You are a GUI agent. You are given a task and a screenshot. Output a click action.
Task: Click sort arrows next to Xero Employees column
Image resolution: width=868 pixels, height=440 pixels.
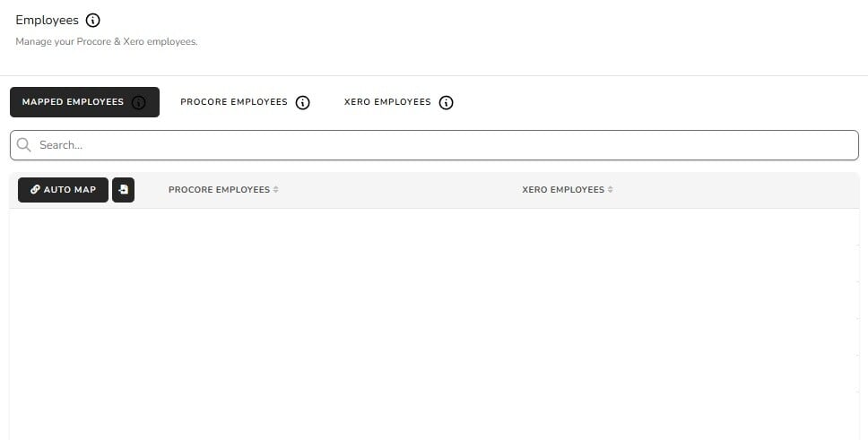[611, 190]
